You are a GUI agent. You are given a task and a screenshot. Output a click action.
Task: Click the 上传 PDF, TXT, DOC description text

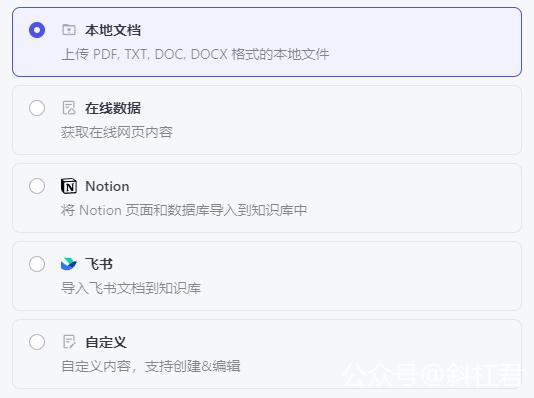coord(195,54)
